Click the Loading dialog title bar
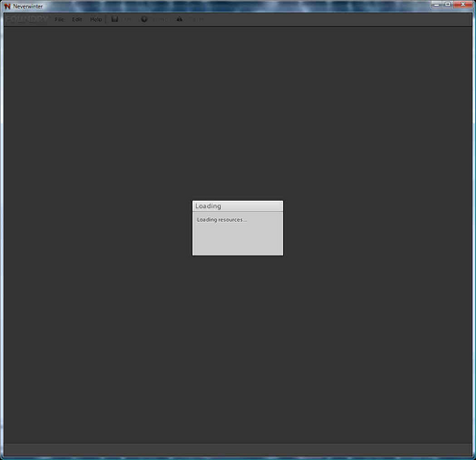The width and height of the screenshot is (476, 460). click(x=238, y=206)
